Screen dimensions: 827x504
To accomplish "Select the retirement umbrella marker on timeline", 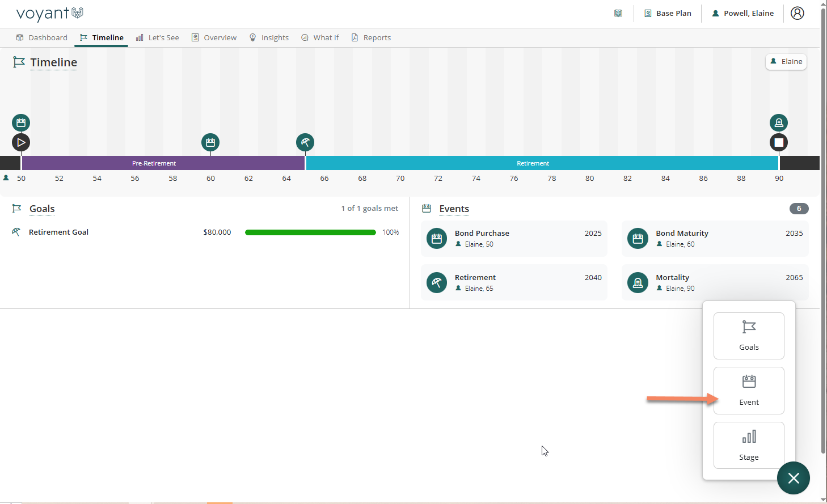I will 305,142.
